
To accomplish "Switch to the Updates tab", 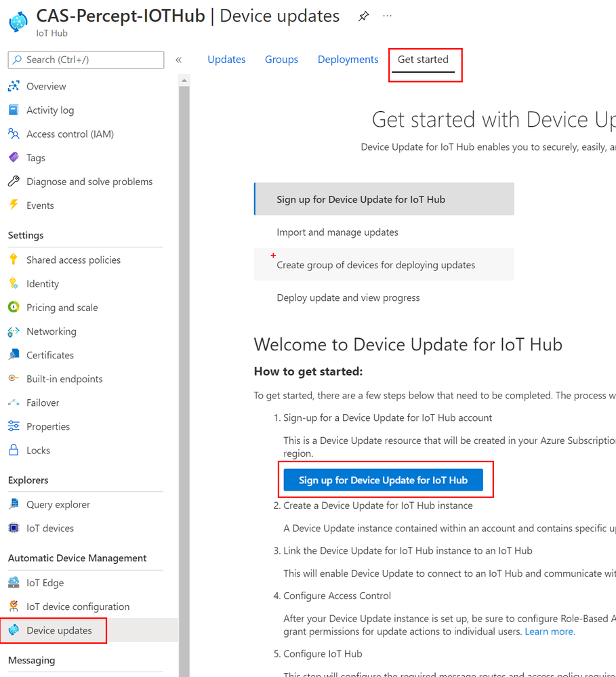I will click(226, 60).
